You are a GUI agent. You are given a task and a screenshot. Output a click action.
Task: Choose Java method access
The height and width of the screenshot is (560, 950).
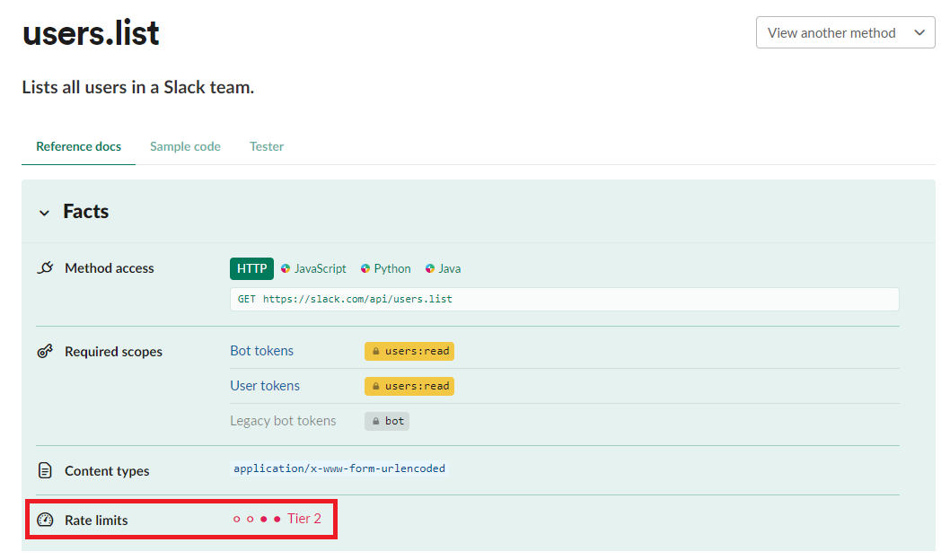pyautogui.click(x=443, y=269)
